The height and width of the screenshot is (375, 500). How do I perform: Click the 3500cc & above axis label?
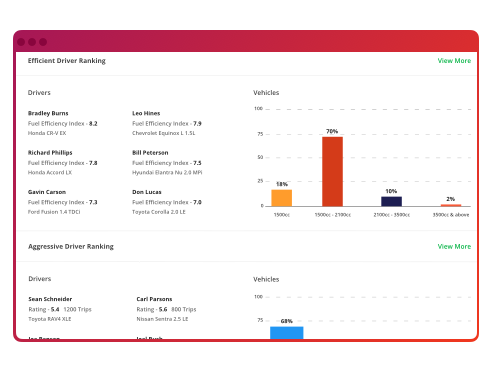(x=451, y=215)
